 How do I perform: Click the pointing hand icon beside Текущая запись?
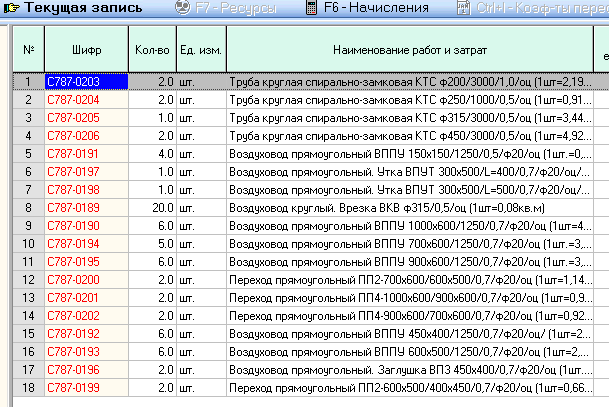(x=12, y=7)
